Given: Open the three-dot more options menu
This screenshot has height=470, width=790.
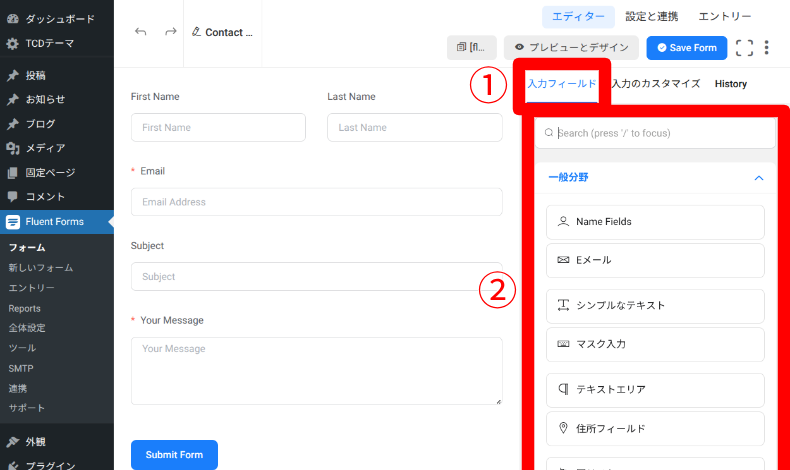Looking at the screenshot, I should (766, 47).
